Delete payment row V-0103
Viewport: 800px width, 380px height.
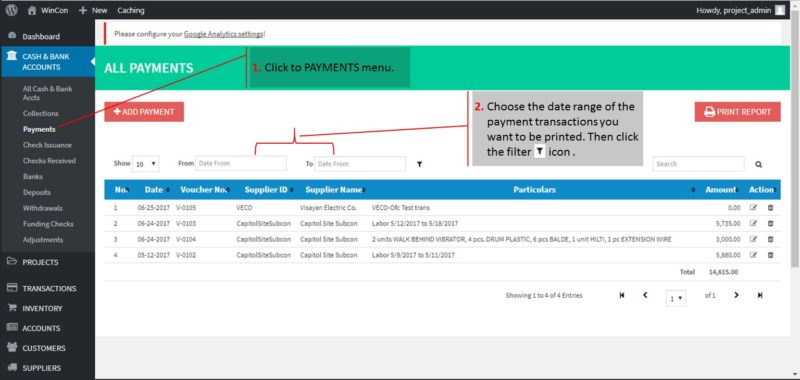(x=770, y=223)
